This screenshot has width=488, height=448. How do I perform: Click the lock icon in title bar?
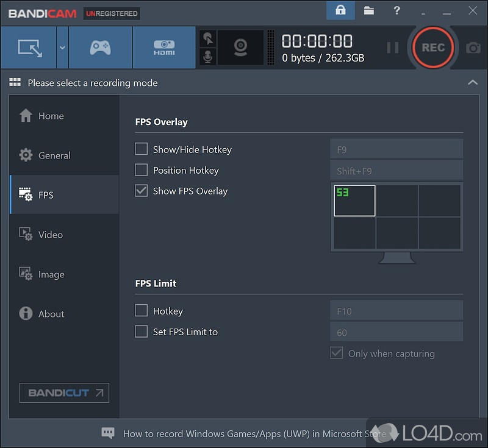pyautogui.click(x=340, y=10)
